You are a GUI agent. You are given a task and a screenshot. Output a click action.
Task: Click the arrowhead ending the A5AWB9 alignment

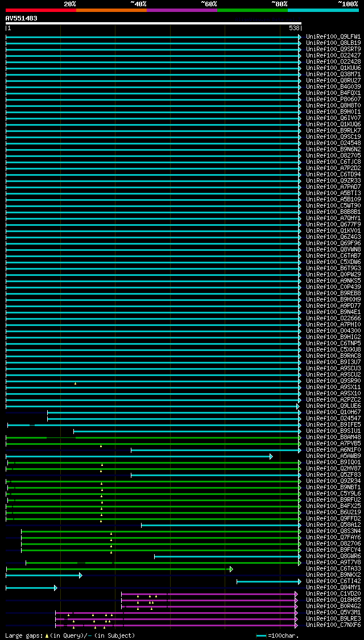click(x=271, y=456)
